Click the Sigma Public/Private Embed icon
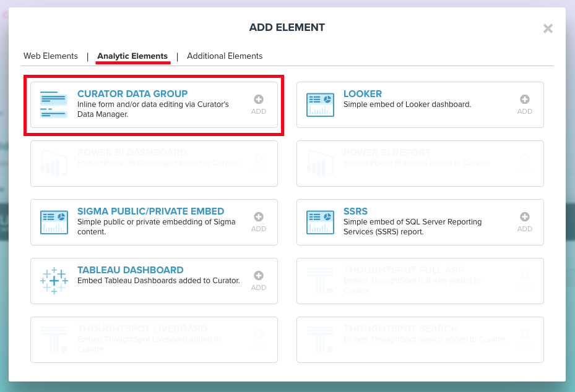Image resolution: width=575 pixels, height=392 pixels. (53, 221)
